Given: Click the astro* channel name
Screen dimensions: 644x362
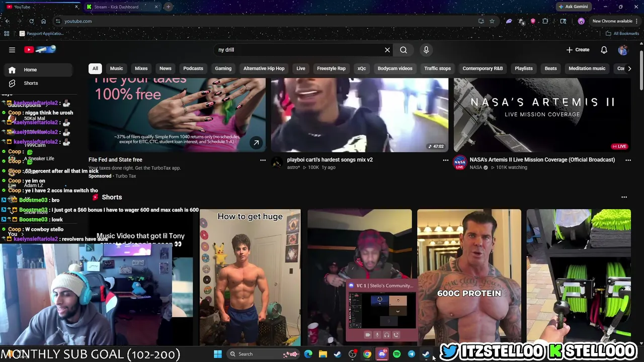Looking at the screenshot, I should [293, 167].
